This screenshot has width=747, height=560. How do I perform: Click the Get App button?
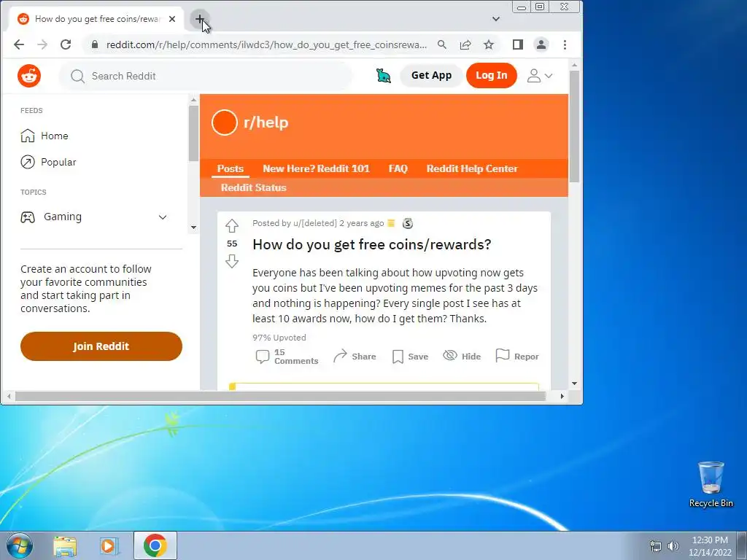click(431, 75)
